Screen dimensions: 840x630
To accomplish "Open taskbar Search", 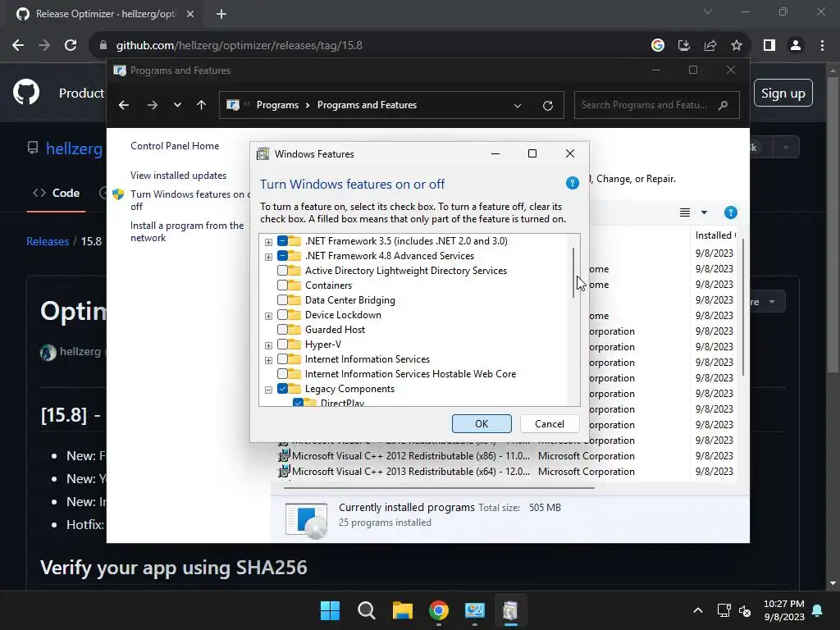I will click(367, 610).
